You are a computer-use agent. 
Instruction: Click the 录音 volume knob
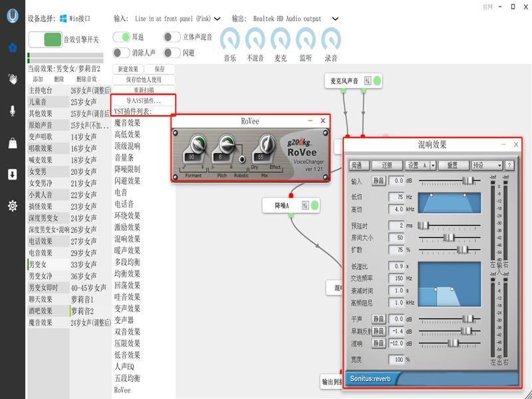(x=331, y=39)
